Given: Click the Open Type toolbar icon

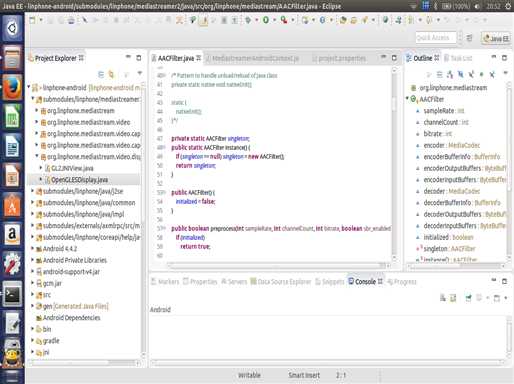Looking at the screenshot, I should tap(343, 20).
